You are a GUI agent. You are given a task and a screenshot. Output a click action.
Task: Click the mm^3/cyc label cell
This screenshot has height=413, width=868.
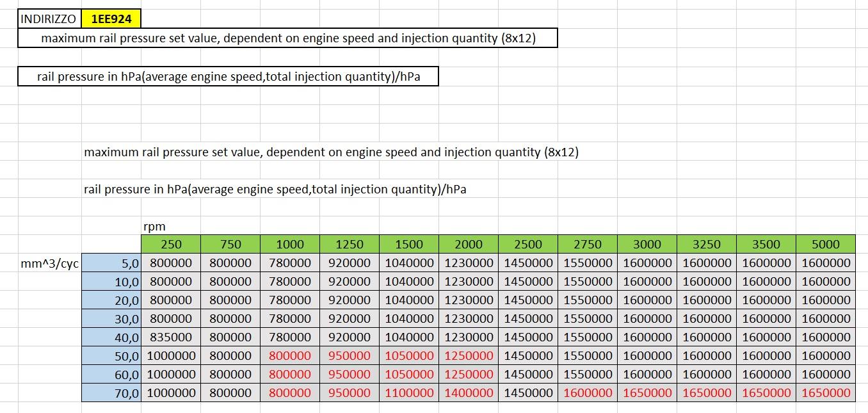49,263
